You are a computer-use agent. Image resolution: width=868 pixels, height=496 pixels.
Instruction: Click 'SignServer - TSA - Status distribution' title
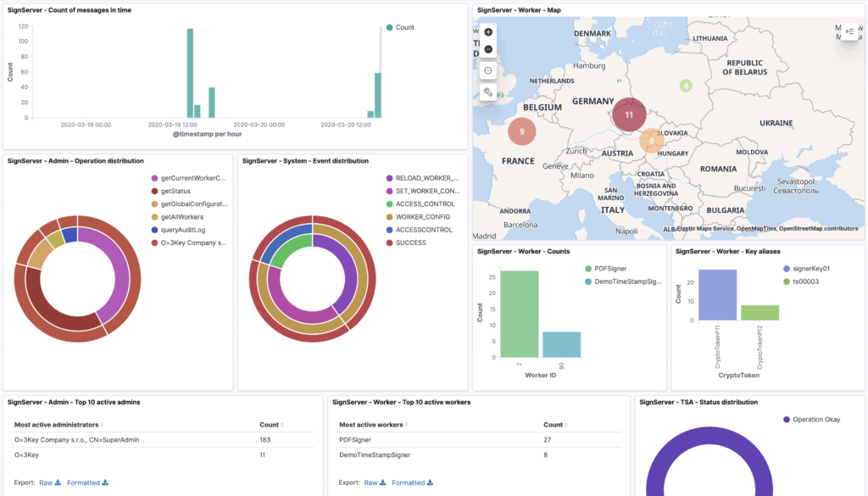click(x=698, y=403)
